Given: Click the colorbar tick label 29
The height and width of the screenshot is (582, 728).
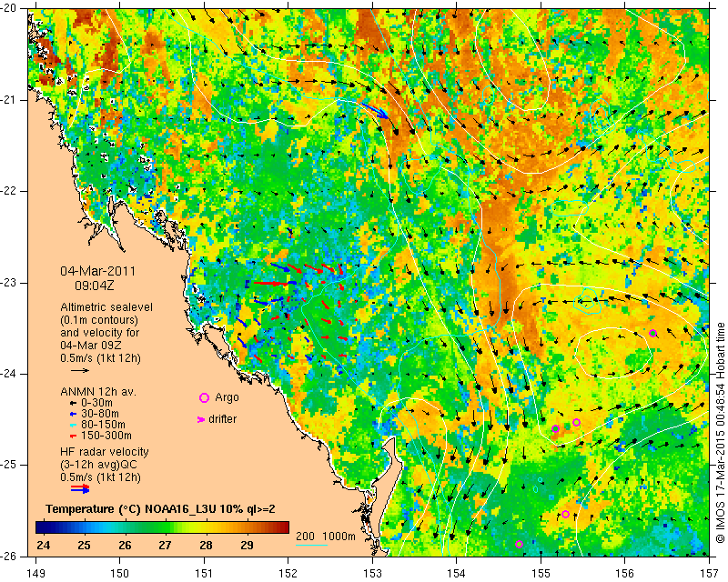Looking at the screenshot, I should pyautogui.click(x=247, y=546).
